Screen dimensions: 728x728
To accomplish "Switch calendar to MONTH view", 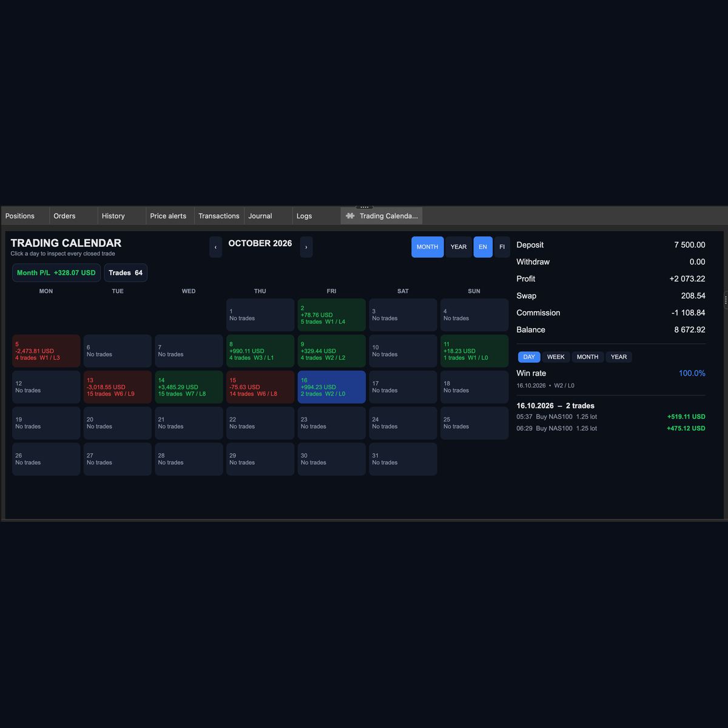I will 428,247.
